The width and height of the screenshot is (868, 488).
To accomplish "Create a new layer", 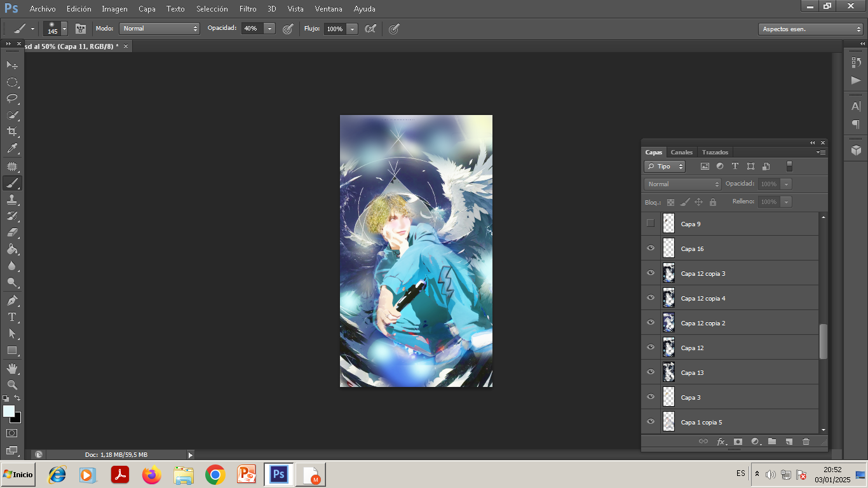I will tap(789, 442).
